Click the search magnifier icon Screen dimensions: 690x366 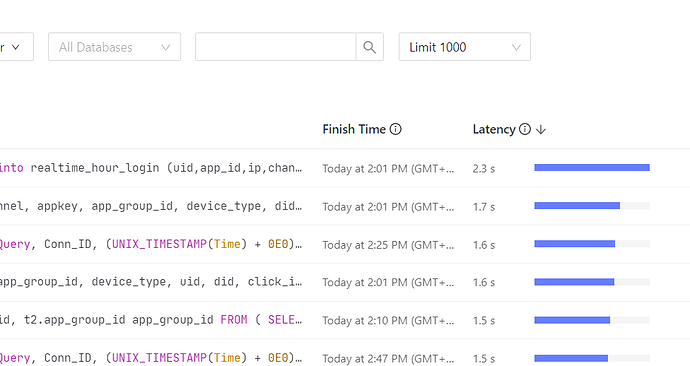[x=370, y=47]
